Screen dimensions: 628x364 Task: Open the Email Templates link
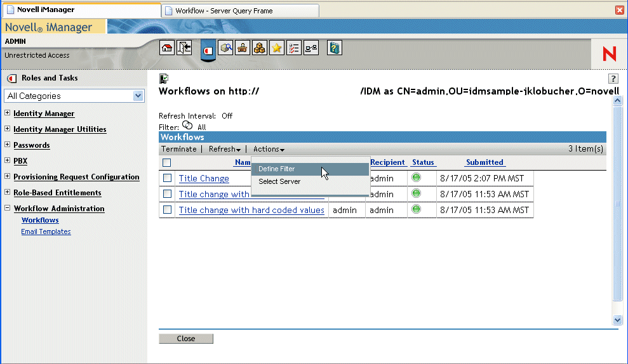click(x=46, y=232)
